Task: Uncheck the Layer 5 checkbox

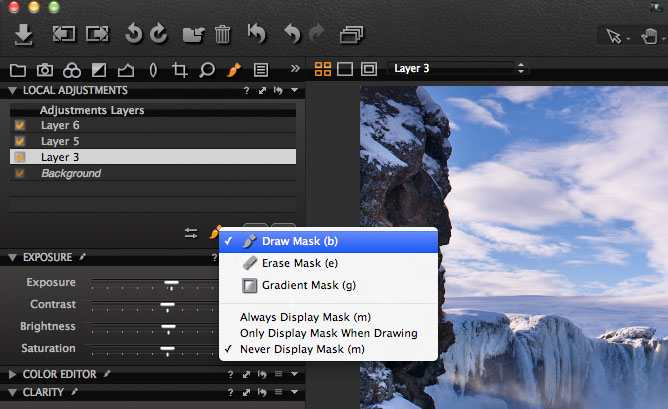Action: [x=20, y=141]
